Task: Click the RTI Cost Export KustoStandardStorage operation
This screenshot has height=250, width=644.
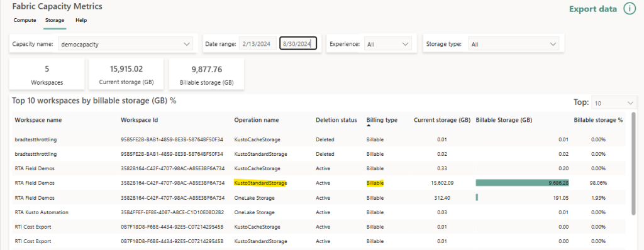Action: [x=260, y=241]
